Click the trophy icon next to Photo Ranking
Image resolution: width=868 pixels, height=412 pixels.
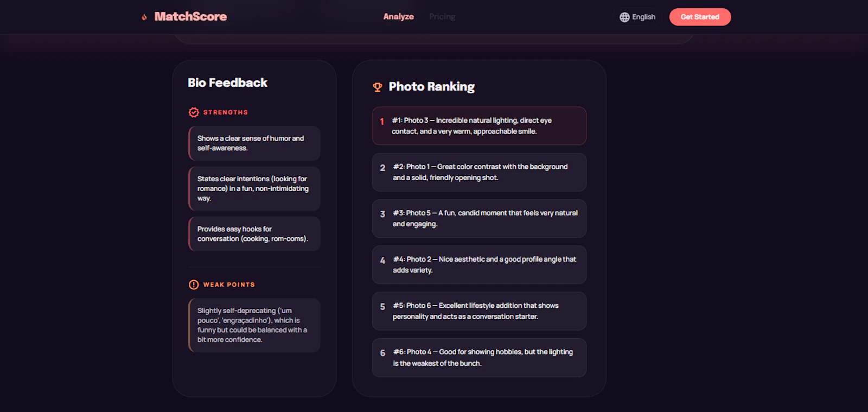[376, 86]
